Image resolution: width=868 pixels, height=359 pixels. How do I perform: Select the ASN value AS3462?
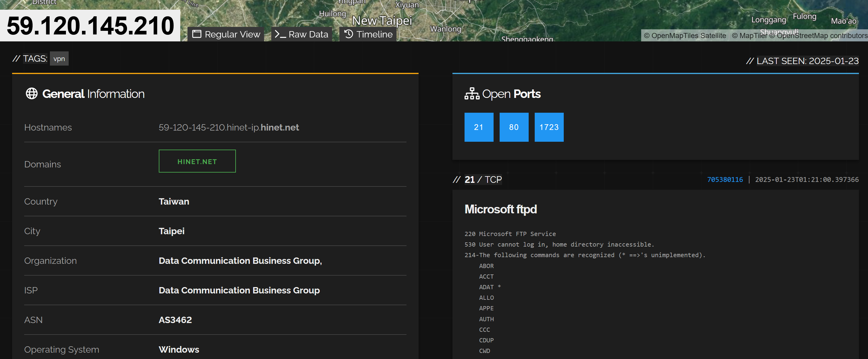(x=175, y=320)
